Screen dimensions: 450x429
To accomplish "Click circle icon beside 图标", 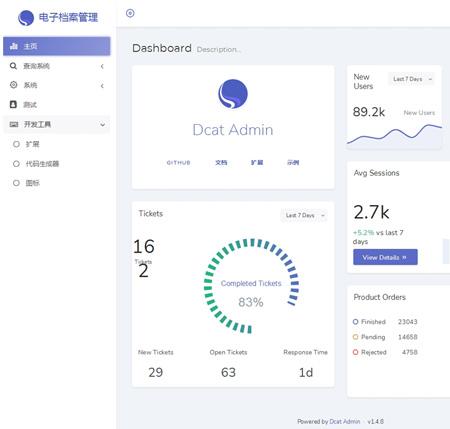I will [x=16, y=183].
